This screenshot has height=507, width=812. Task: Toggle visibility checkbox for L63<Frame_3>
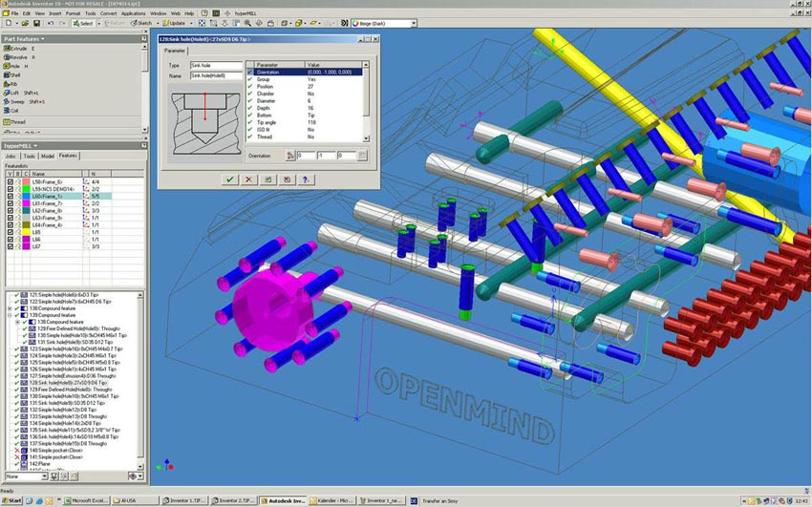coord(10,218)
